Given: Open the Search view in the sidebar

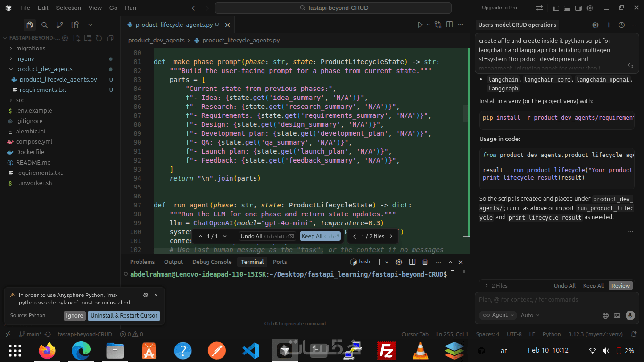Looking at the screenshot, I should (x=44, y=25).
